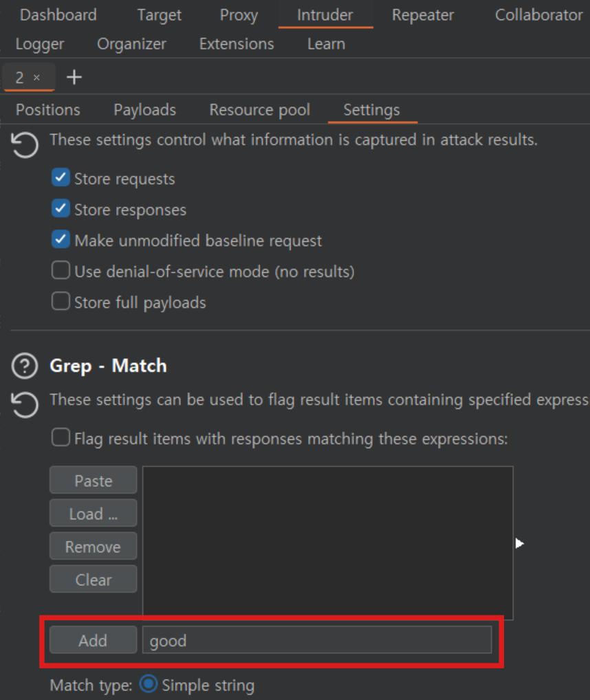The width and height of the screenshot is (590, 700).
Task: Click the Clear button
Action: (94, 579)
